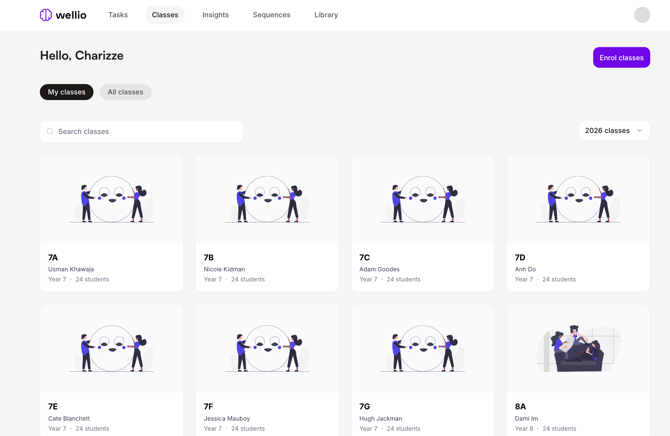Open the 8A class couch illustration
The image size is (670, 436).
coord(578,348)
